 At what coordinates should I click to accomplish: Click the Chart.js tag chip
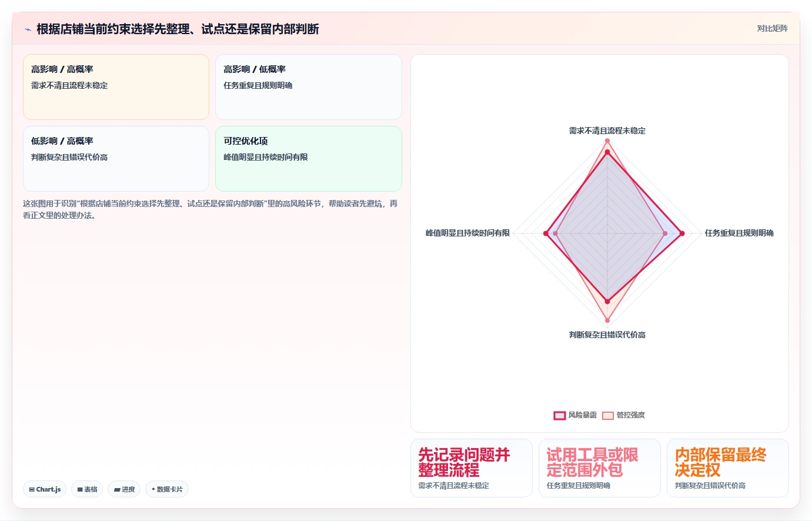[x=45, y=489]
